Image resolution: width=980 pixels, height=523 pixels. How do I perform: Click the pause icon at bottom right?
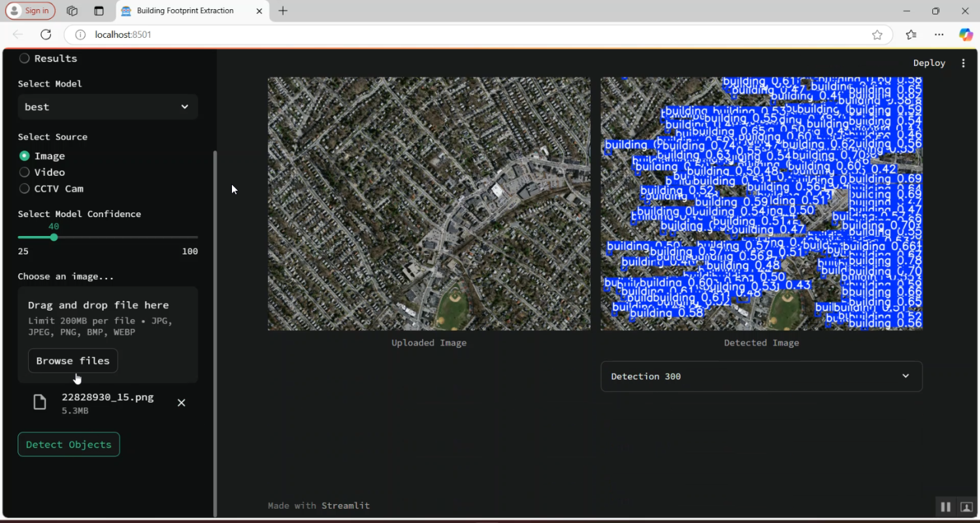pyautogui.click(x=945, y=507)
